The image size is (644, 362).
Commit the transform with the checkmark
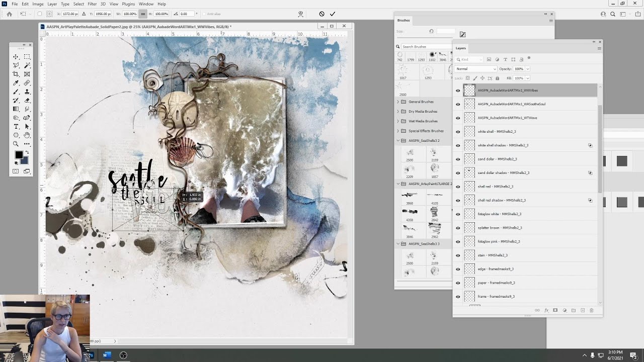(332, 14)
